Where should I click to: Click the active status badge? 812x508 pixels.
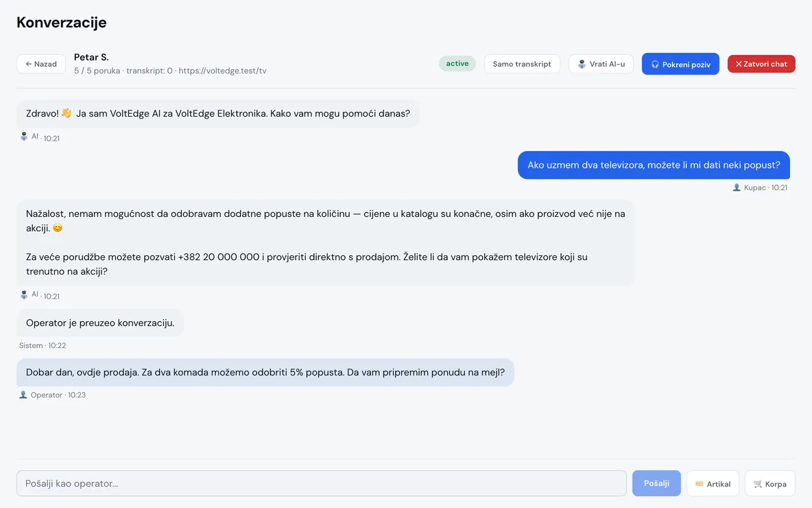pyautogui.click(x=457, y=63)
